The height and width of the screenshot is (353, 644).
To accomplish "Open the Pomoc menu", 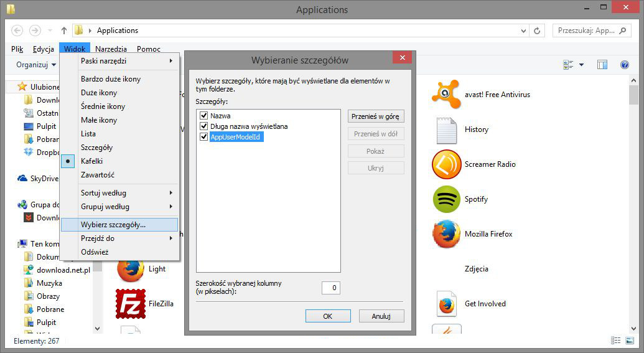I will click(x=148, y=49).
